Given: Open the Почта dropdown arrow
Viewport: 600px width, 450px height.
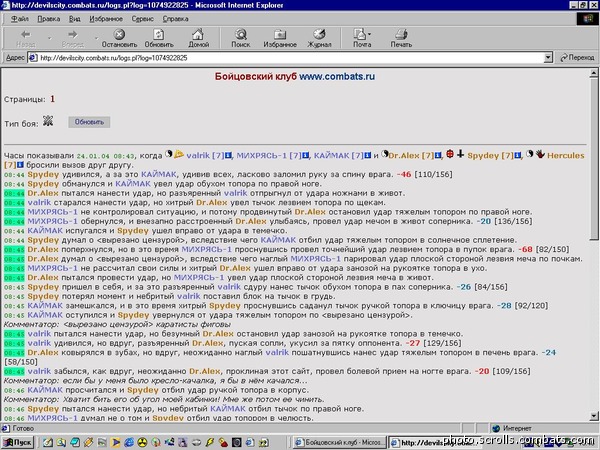Looking at the screenshot, I should [369, 34].
